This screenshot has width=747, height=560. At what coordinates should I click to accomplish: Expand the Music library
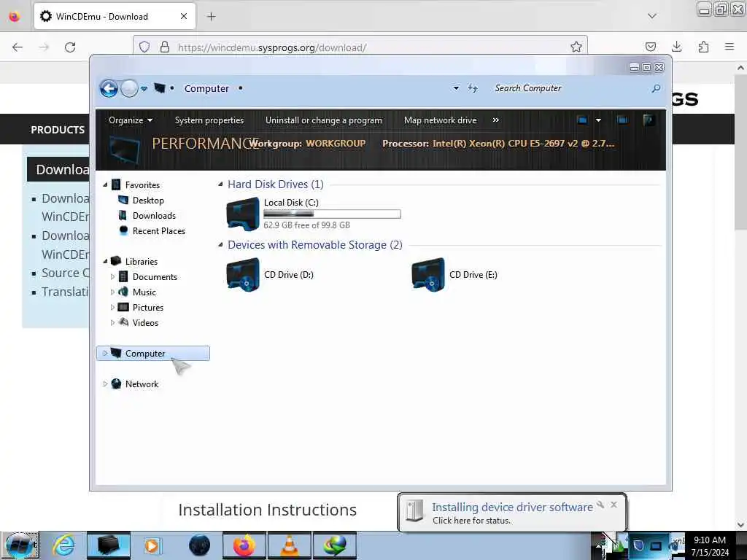112,292
